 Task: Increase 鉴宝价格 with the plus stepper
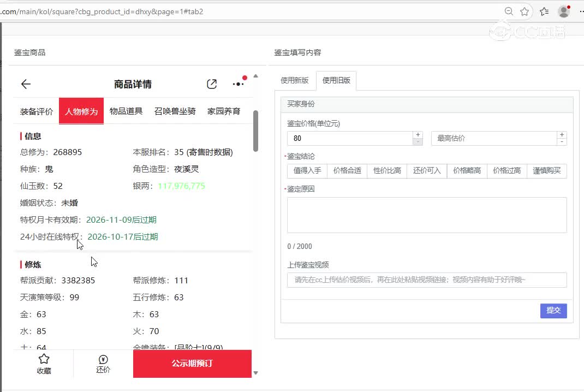click(418, 135)
